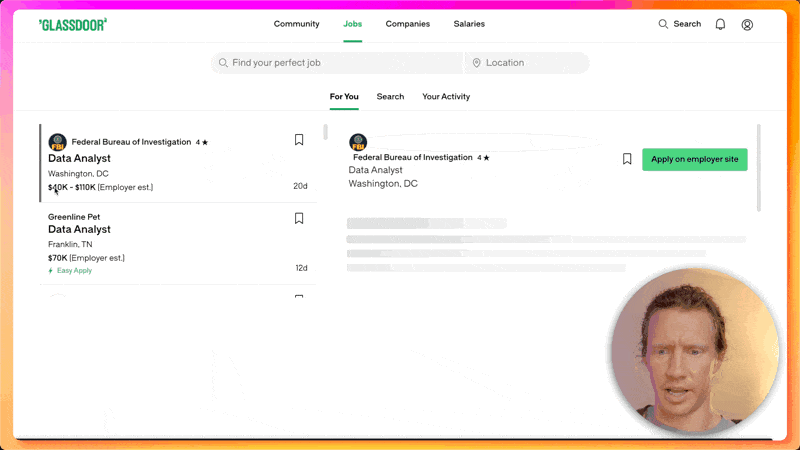The width and height of the screenshot is (800, 450).
Task: Open the Companies page
Action: [408, 24]
